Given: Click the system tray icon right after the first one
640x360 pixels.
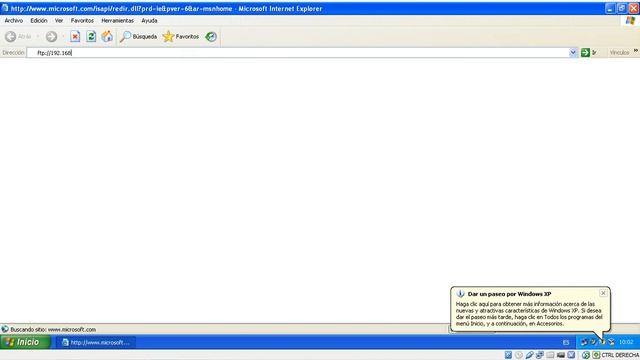Looking at the screenshot, I should tap(593, 342).
